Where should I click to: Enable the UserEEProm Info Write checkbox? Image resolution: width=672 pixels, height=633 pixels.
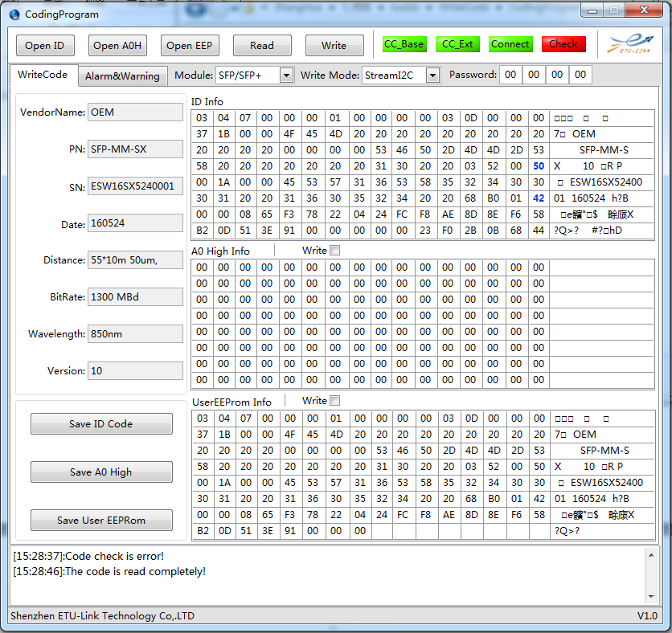pos(335,400)
